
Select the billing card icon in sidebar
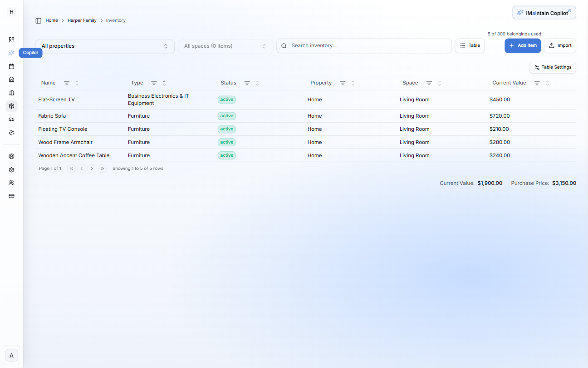point(11,196)
